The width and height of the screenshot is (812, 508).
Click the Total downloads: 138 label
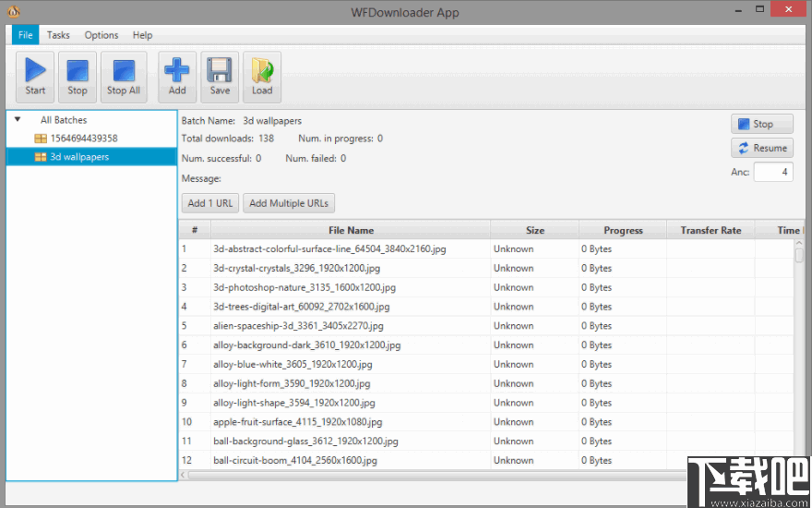pos(228,139)
